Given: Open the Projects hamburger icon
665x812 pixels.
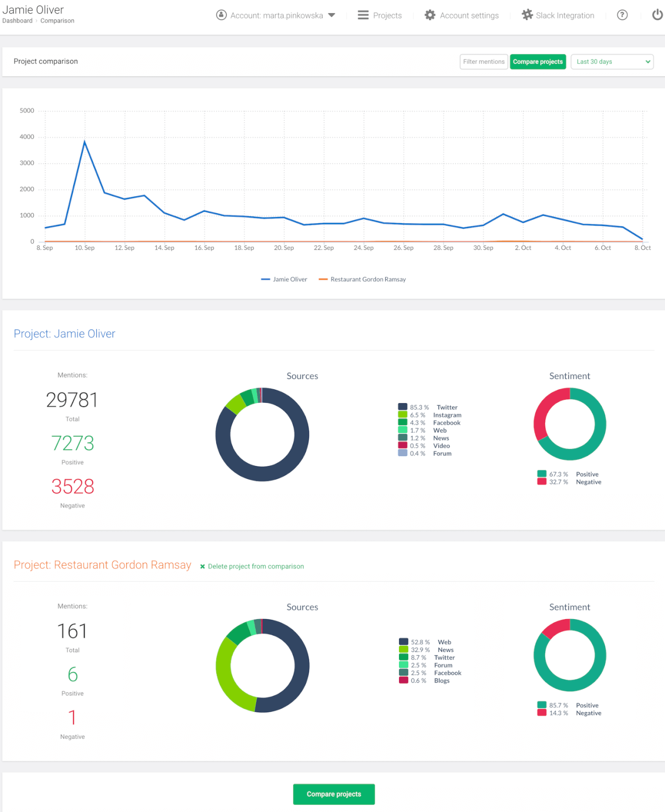Looking at the screenshot, I should [x=363, y=15].
